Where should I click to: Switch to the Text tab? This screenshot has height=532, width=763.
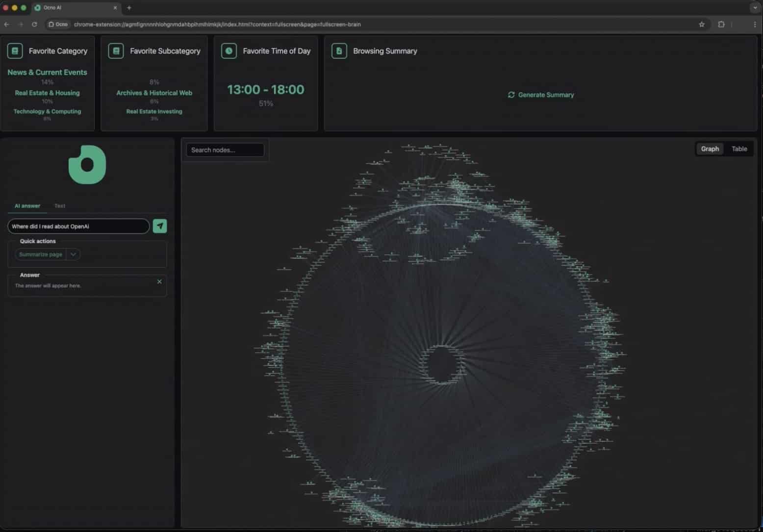(60, 206)
